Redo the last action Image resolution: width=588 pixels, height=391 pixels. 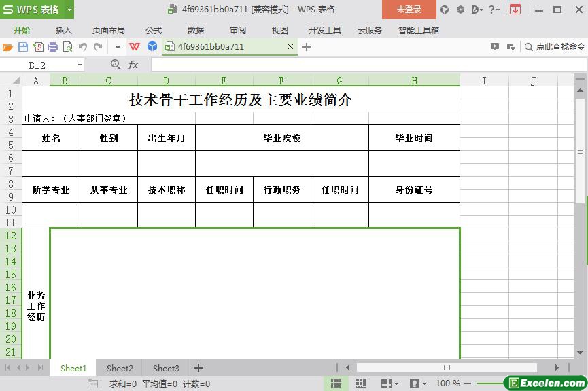click(98, 47)
